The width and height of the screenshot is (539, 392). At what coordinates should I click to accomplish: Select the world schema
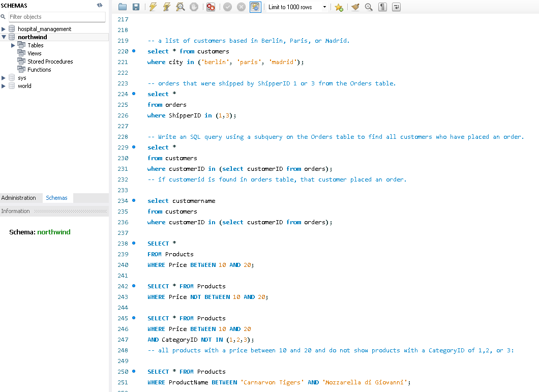coord(24,86)
